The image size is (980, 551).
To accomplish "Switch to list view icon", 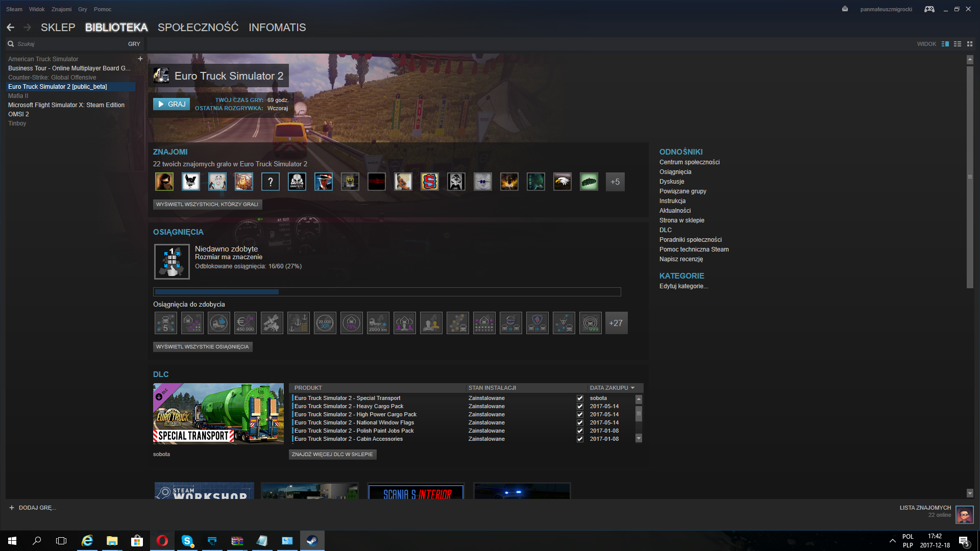I will pos(958,44).
